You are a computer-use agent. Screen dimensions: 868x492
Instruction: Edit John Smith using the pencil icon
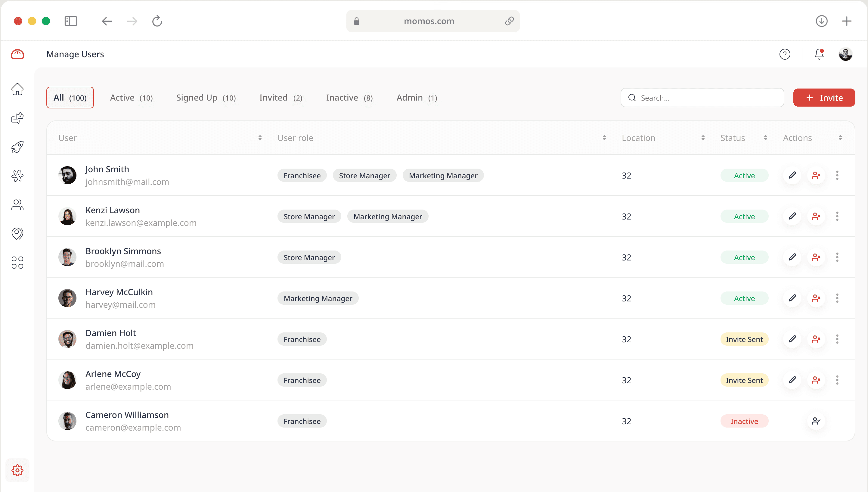793,175
